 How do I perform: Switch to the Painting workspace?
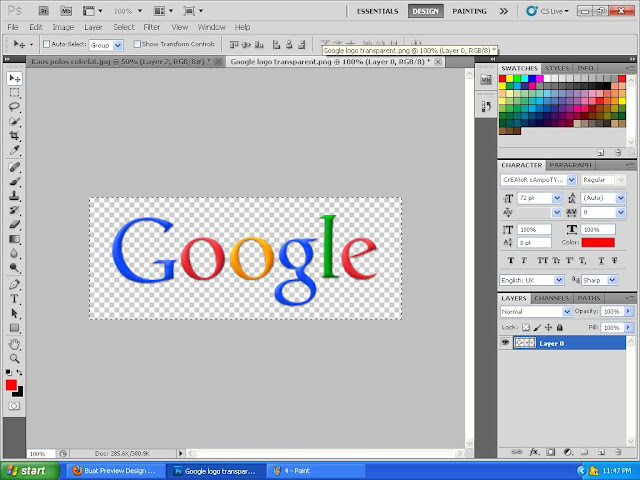[469, 11]
